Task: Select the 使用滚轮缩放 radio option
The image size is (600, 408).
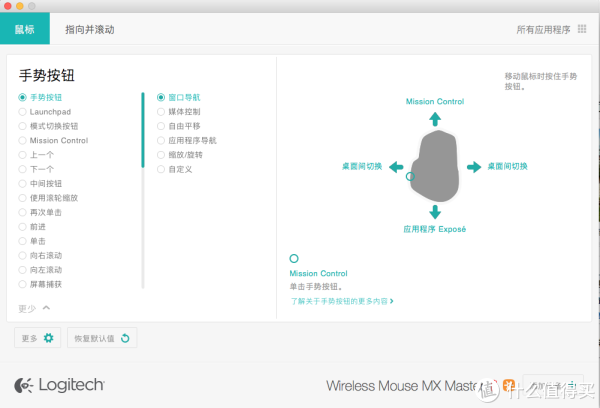Action: click(x=22, y=198)
